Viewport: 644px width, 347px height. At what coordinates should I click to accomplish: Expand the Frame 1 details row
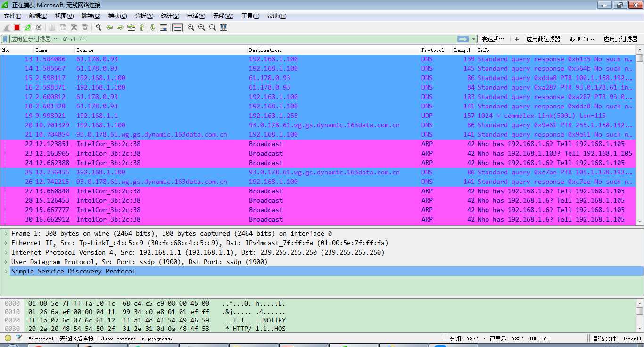[x=6, y=233]
